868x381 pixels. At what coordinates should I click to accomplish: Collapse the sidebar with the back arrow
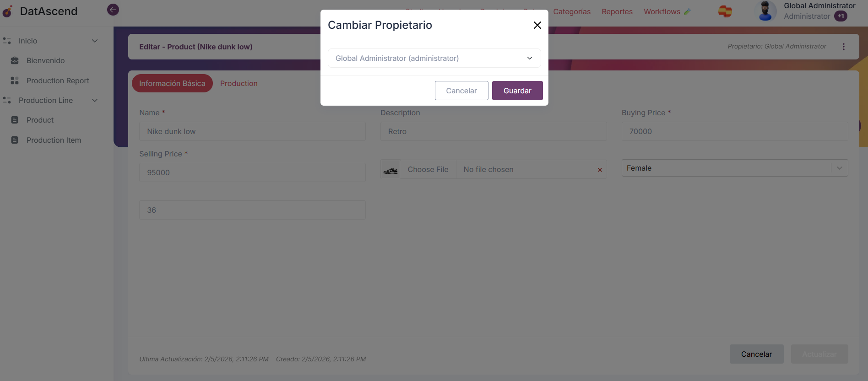113,9
